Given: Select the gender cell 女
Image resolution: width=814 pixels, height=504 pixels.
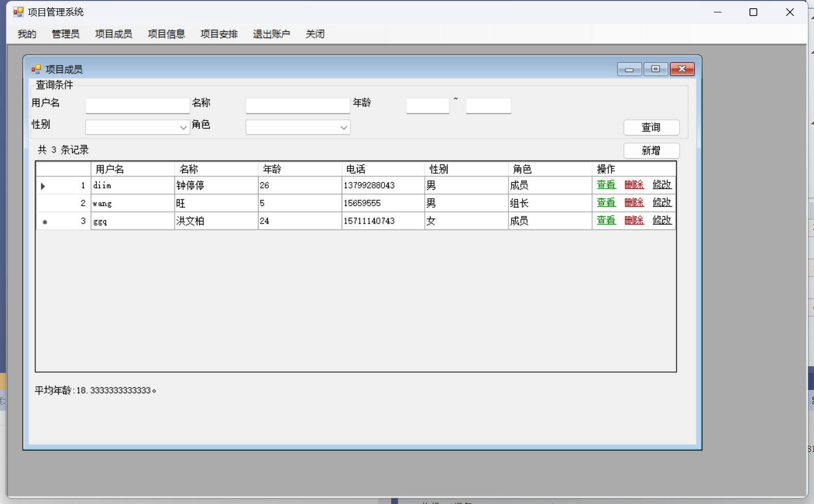Looking at the screenshot, I should pyautogui.click(x=467, y=221).
